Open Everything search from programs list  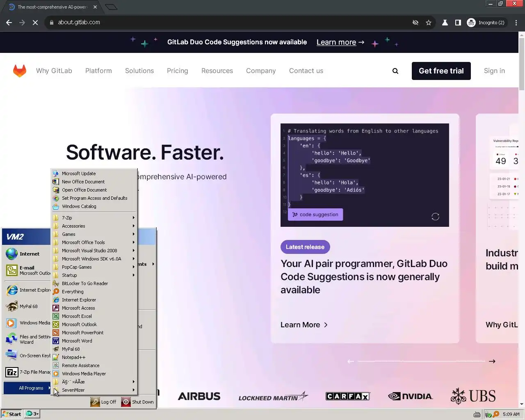[94, 292]
